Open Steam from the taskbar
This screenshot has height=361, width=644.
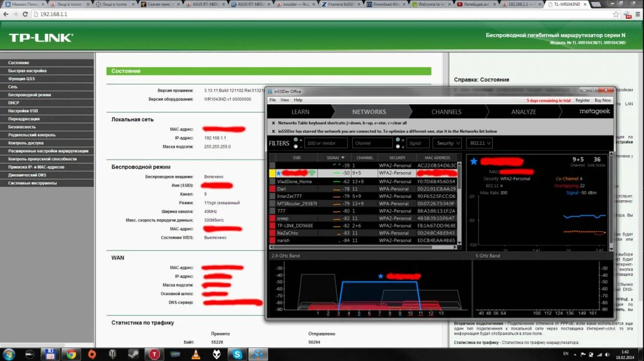point(133,354)
